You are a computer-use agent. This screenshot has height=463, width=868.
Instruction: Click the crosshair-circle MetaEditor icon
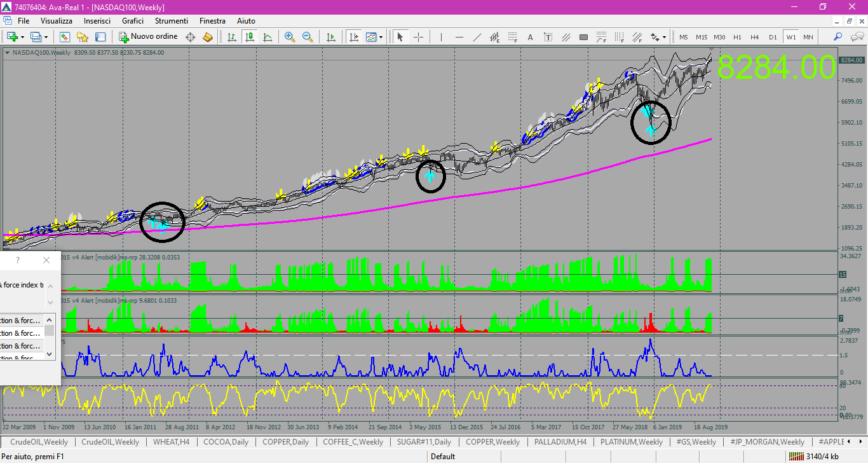[190, 37]
